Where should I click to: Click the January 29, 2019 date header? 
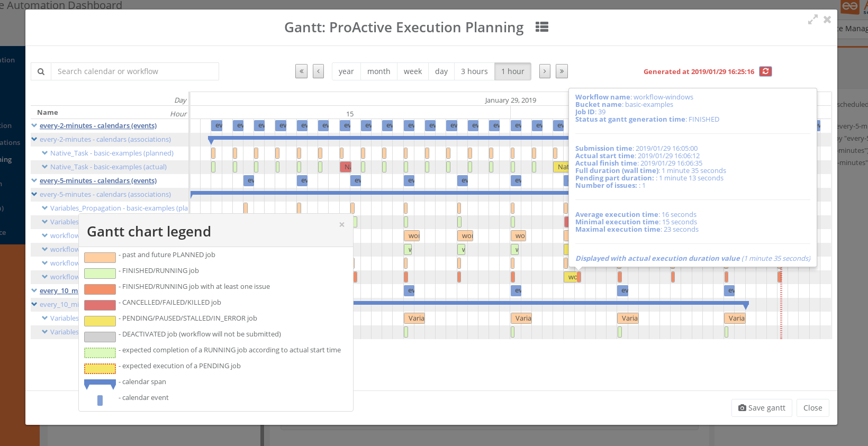click(511, 100)
